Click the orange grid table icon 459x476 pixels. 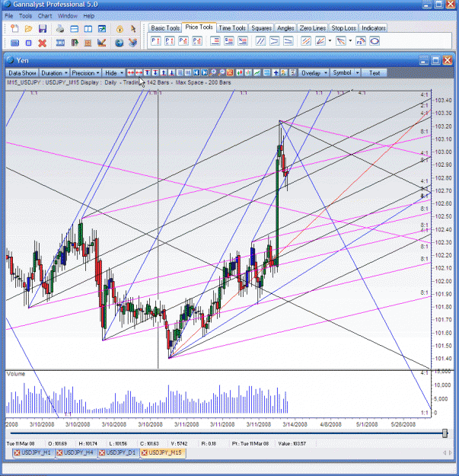coord(88,43)
